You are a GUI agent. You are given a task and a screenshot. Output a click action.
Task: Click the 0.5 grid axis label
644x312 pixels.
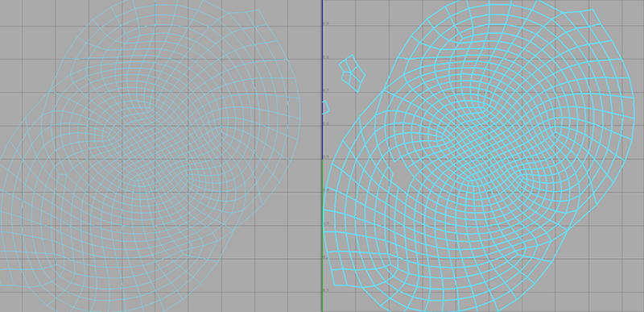326,157
